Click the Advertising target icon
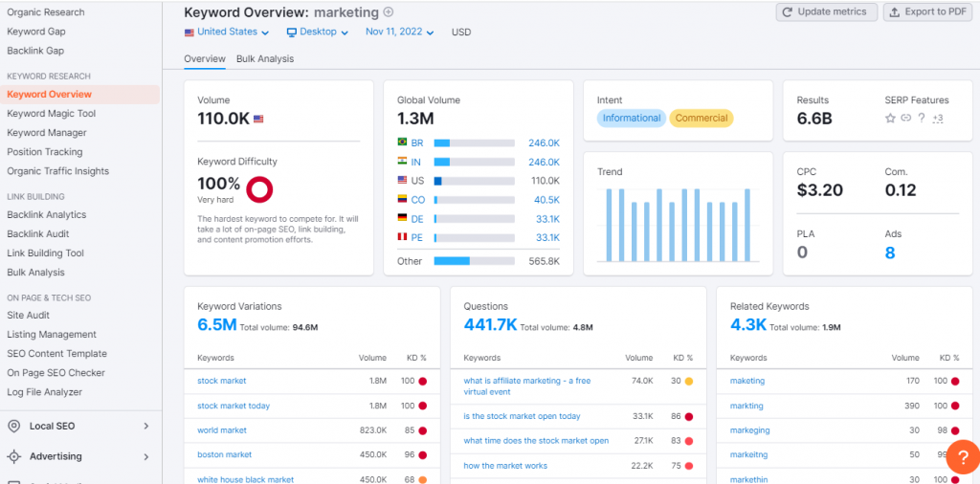 point(13,456)
